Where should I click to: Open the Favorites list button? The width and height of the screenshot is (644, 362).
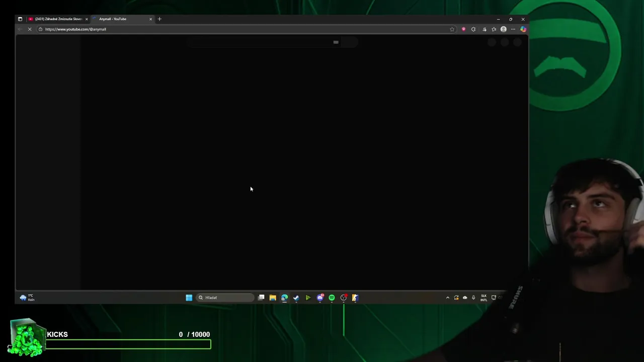coord(494,29)
